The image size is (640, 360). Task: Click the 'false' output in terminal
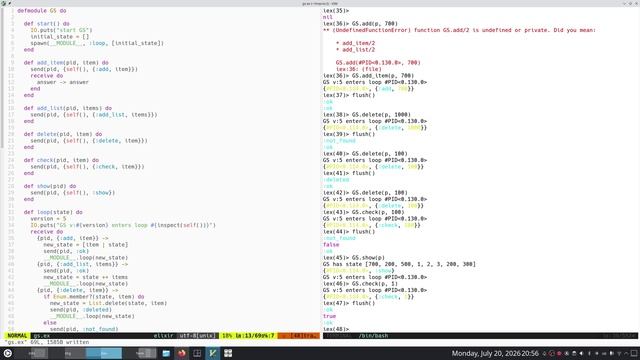click(331, 245)
